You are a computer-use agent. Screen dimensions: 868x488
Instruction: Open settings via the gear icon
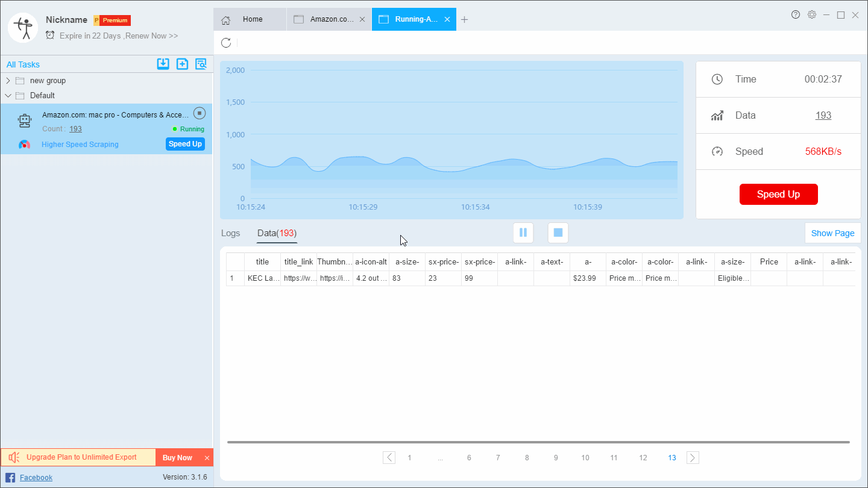[812, 14]
